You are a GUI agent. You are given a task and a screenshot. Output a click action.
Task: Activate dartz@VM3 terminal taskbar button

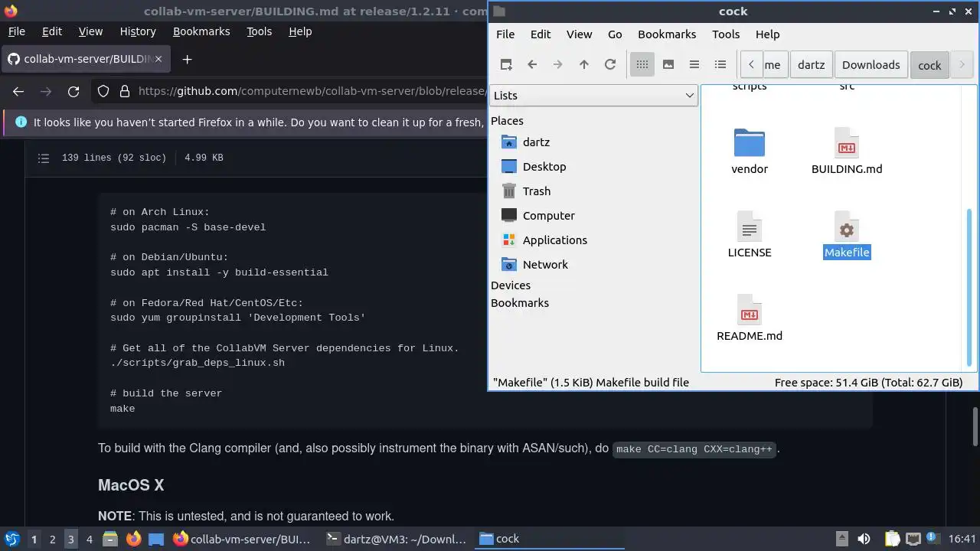tap(397, 539)
